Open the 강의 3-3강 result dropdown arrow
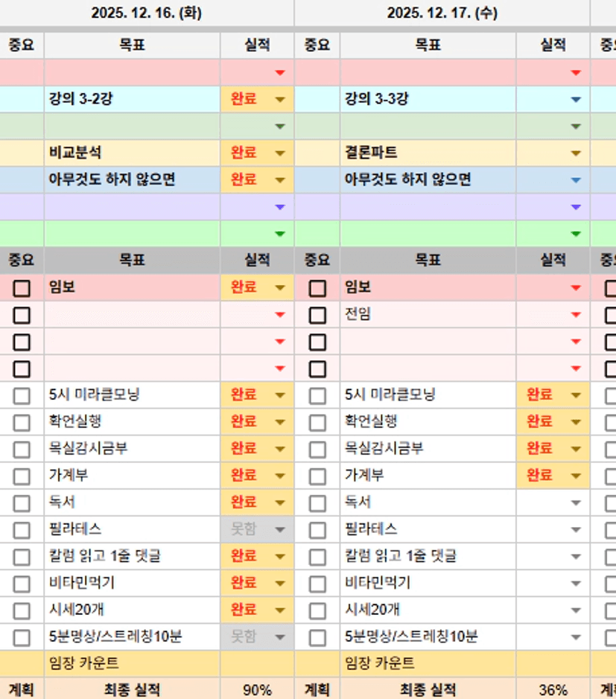 pos(575,100)
